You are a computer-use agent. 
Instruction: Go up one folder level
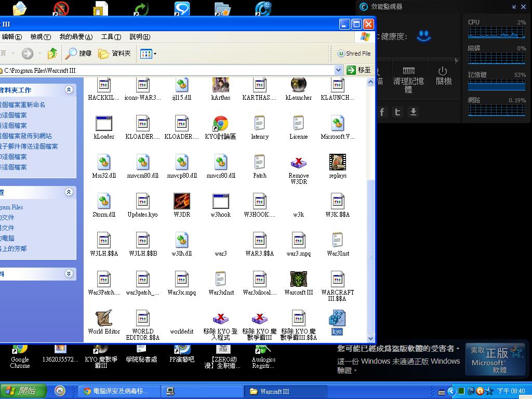coord(52,54)
